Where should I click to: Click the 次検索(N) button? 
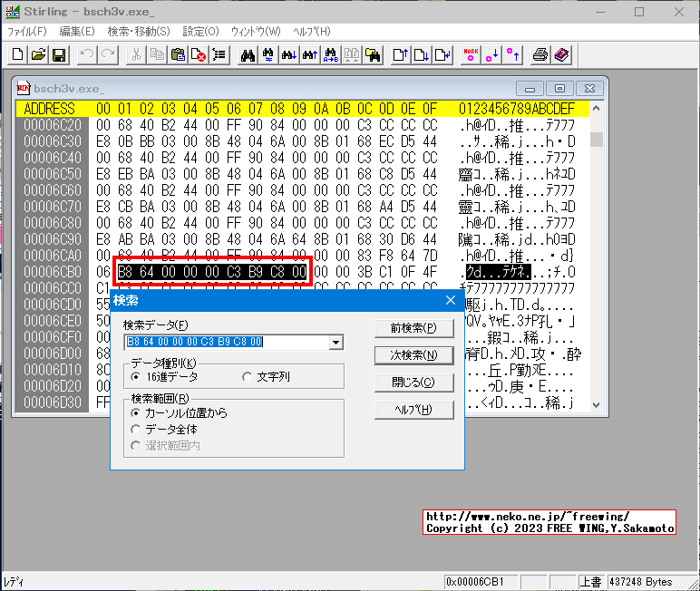(413, 355)
